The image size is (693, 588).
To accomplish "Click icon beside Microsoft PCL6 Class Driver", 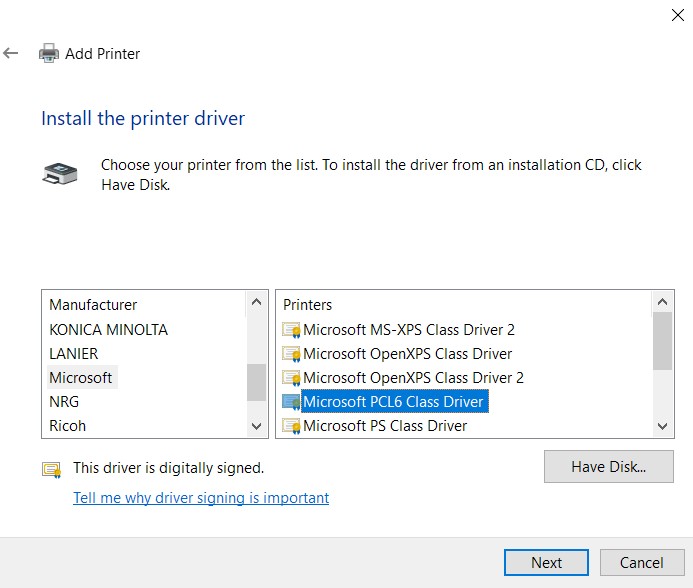I will (x=291, y=401).
